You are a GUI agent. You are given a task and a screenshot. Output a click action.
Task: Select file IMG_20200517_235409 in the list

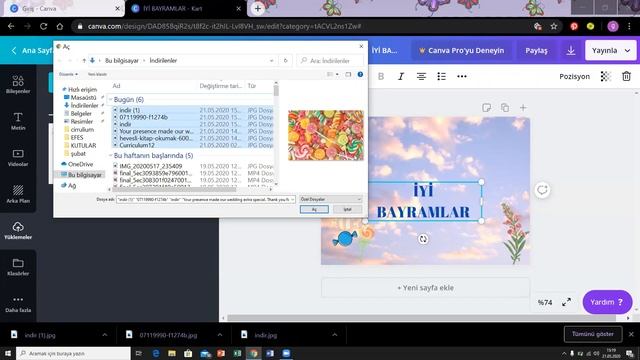click(151, 166)
